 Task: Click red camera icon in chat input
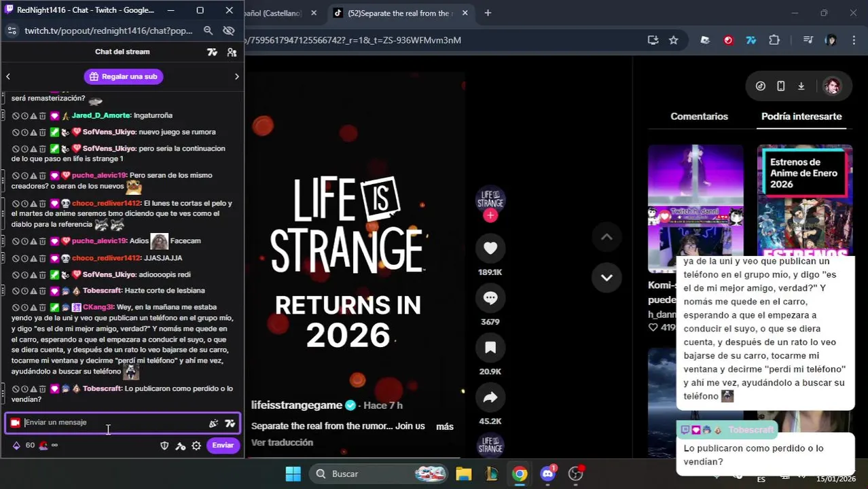tap(15, 422)
